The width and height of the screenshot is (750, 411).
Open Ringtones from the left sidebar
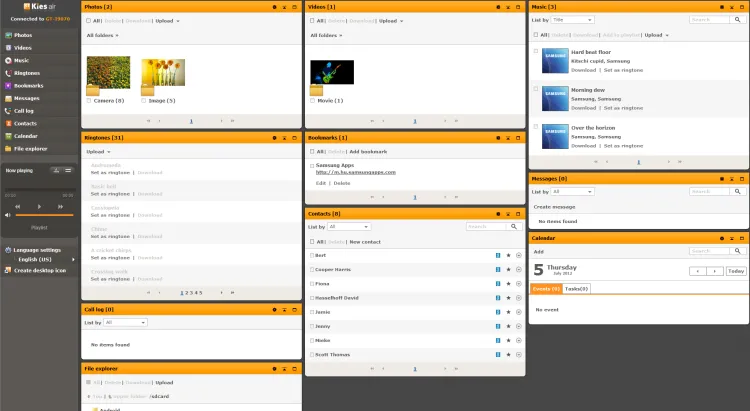point(26,73)
